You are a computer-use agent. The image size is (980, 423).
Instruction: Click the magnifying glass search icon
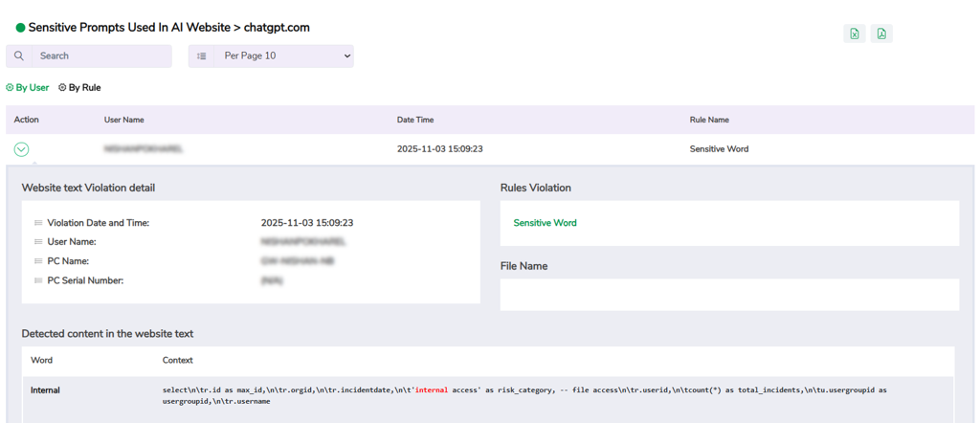(19, 56)
